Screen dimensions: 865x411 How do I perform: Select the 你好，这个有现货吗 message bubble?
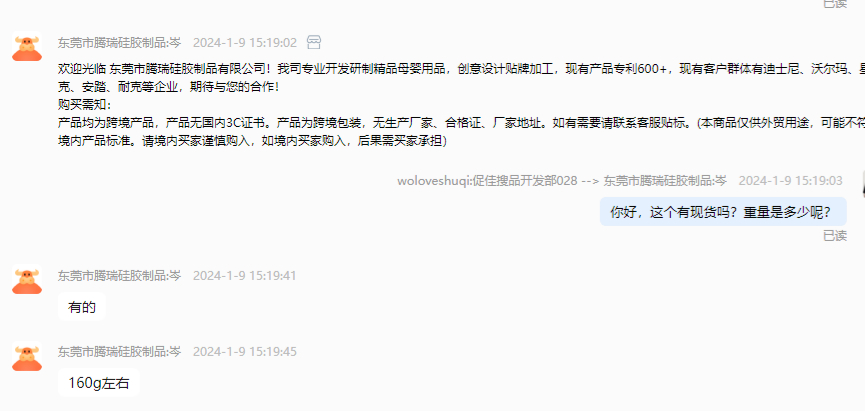(x=723, y=212)
